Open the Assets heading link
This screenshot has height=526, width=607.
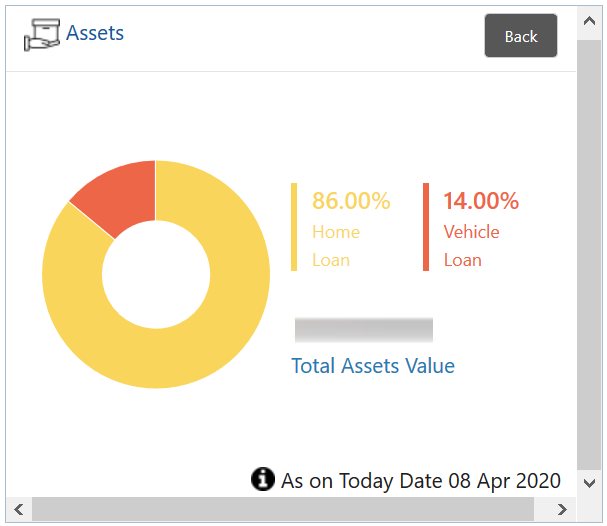pyautogui.click(x=95, y=33)
